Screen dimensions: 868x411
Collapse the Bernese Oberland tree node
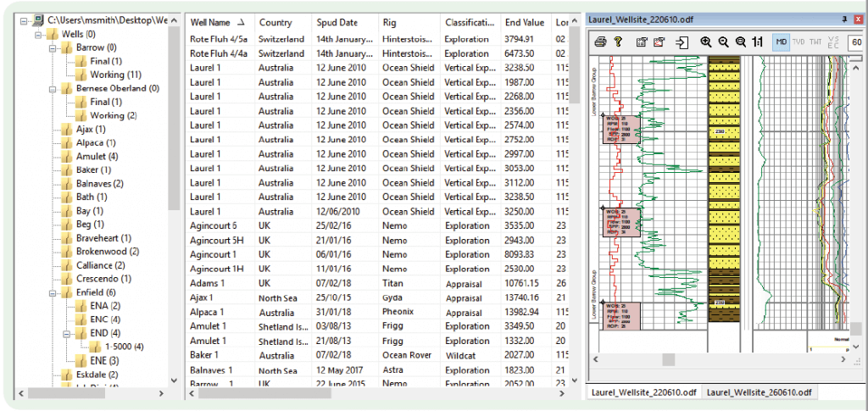click(x=53, y=88)
